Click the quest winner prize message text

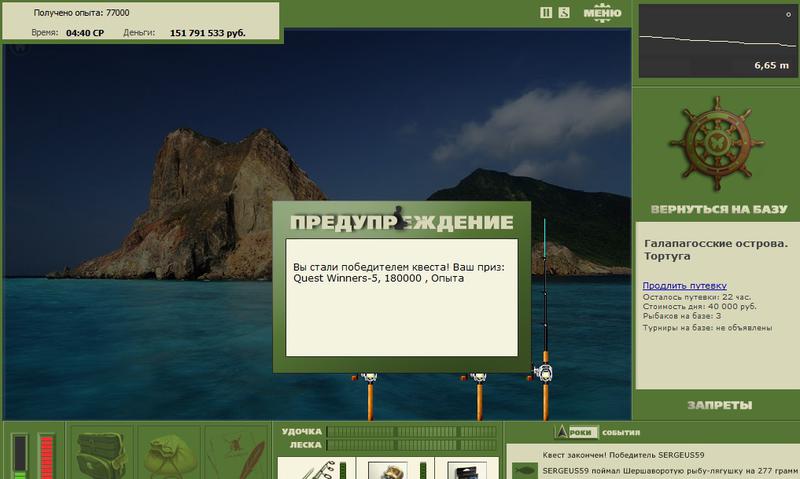click(398, 272)
